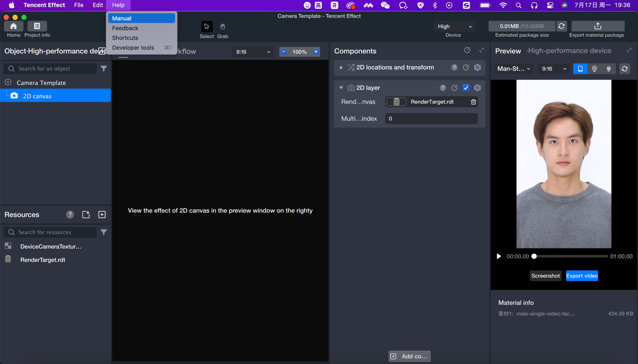
Task: Zoom in the canvas with plus button
Action: pyautogui.click(x=316, y=52)
